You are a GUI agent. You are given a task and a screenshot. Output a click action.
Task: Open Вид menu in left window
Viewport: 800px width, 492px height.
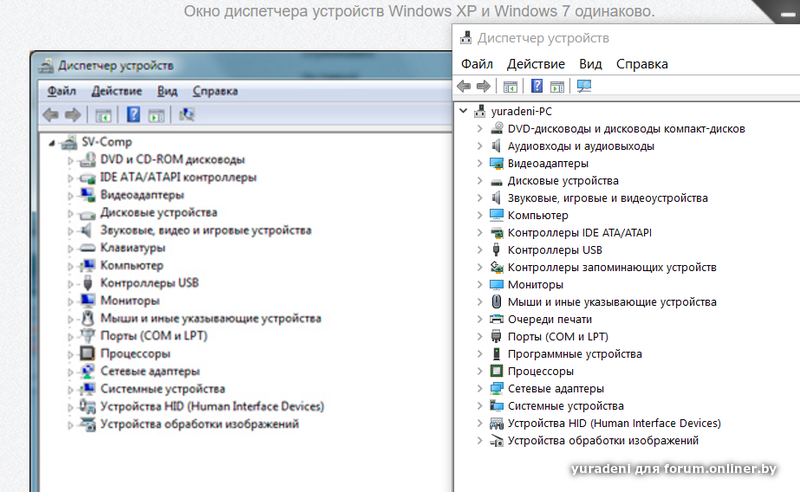167,91
